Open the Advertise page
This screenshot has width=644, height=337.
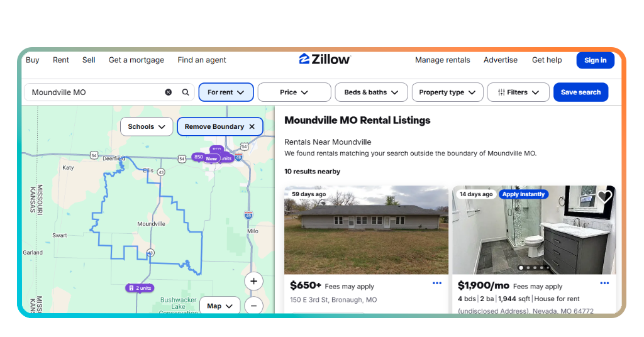coord(500,60)
